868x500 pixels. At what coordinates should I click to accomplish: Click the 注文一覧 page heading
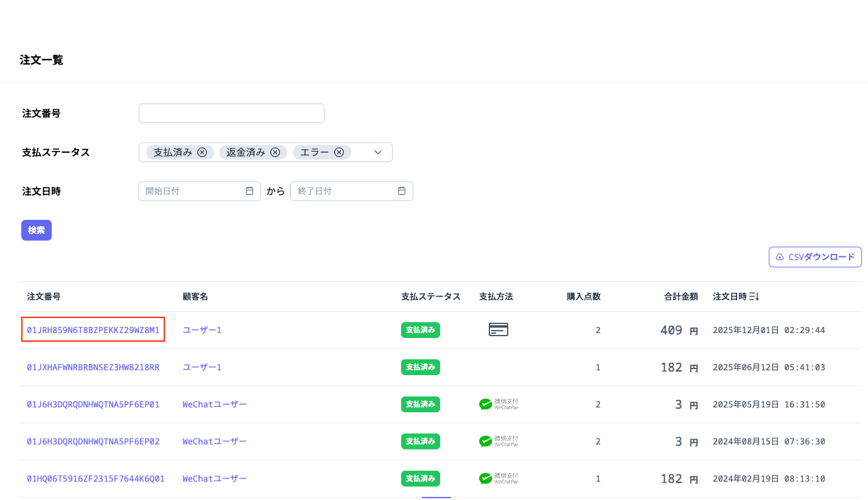click(x=41, y=60)
